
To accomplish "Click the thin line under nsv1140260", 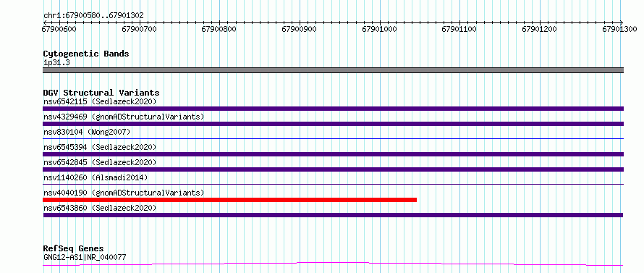I will [x=333, y=185].
